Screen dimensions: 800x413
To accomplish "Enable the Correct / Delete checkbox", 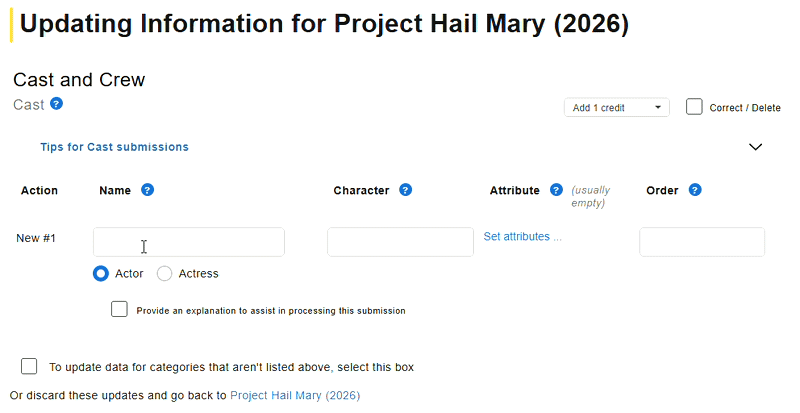I will (694, 107).
